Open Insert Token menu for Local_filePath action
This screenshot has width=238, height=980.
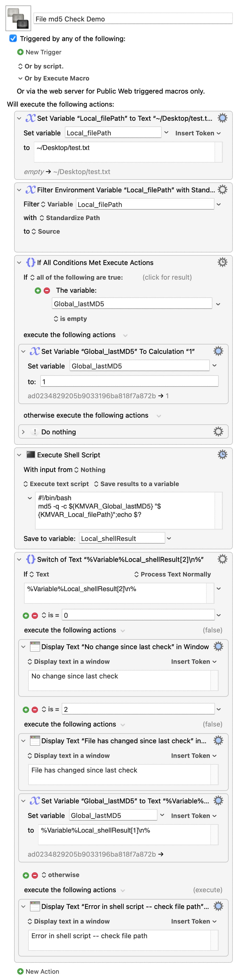198,133
